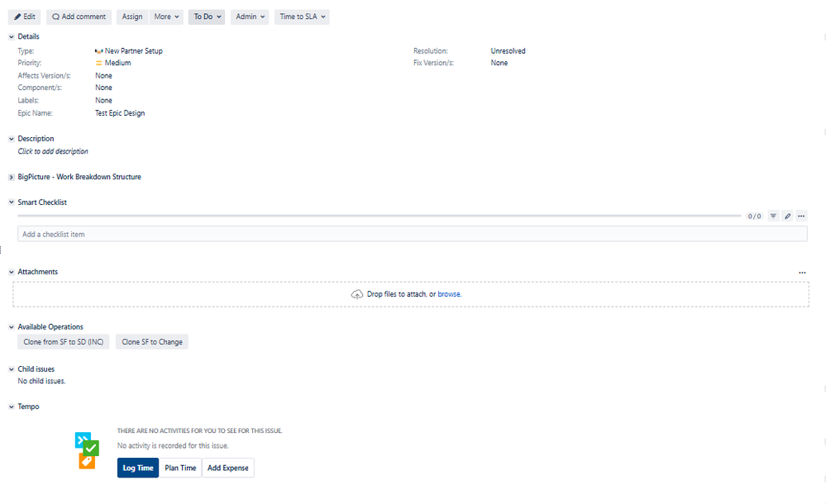Click the 'Test Epic Design' epic name value

pyautogui.click(x=120, y=113)
